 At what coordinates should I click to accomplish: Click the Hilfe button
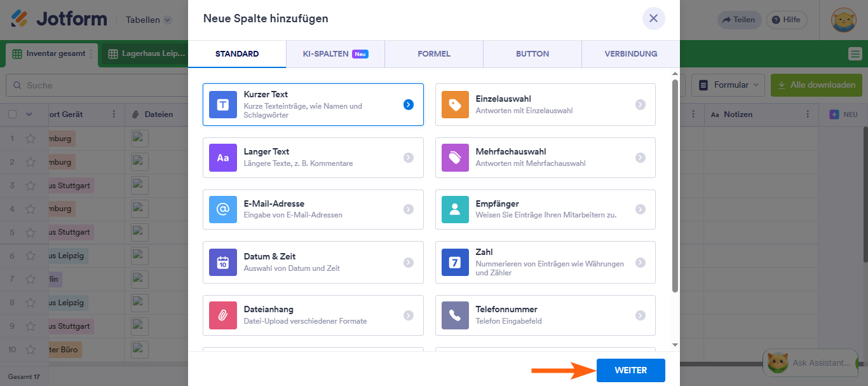pyautogui.click(x=787, y=20)
